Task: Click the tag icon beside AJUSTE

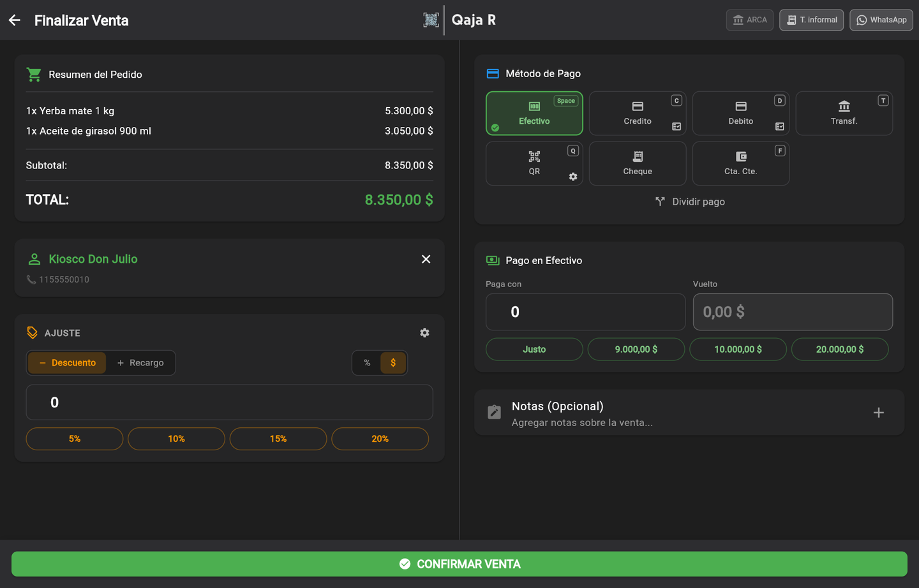Action: (32, 333)
